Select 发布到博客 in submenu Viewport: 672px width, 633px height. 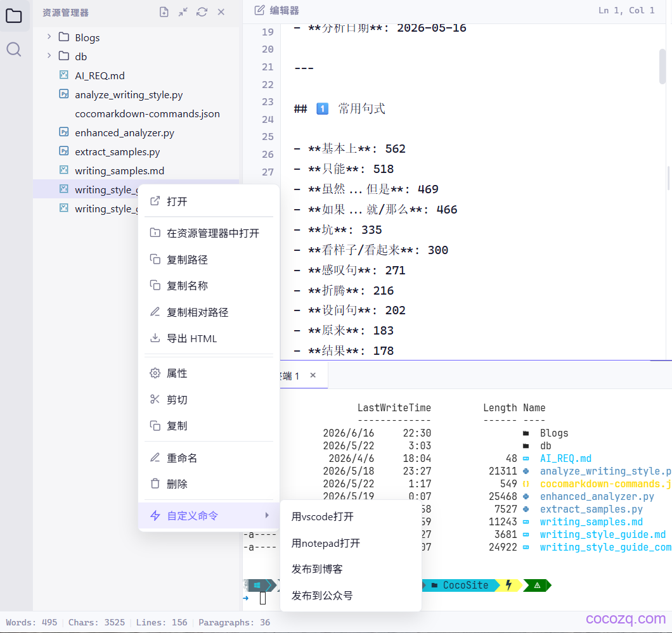click(351, 569)
